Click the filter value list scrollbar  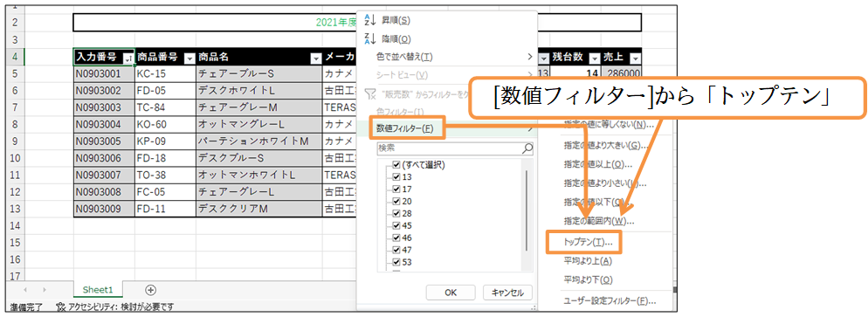point(526,210)
